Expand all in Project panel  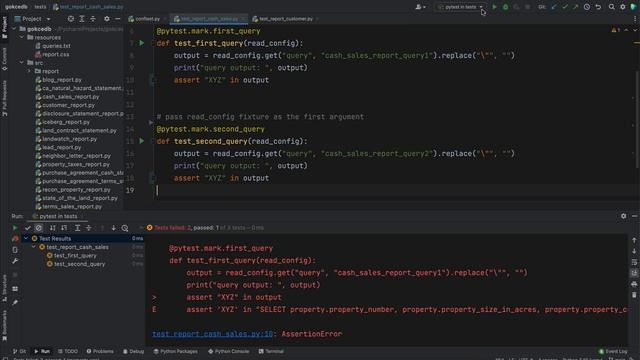[x=82, y=19]
